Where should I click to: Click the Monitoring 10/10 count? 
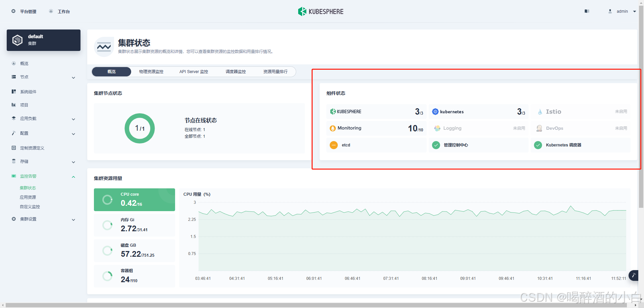(416, 128)
